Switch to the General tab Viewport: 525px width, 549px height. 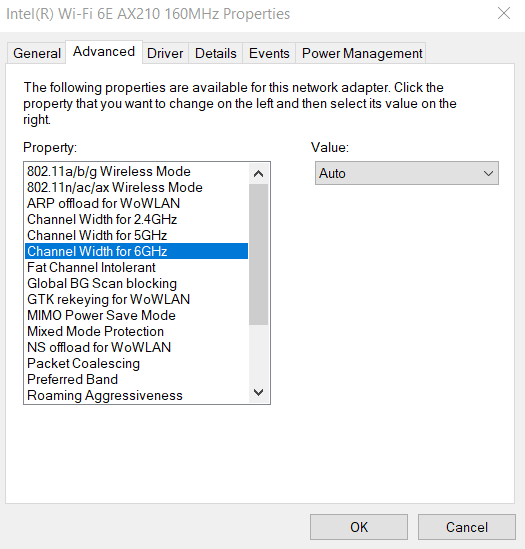pos(37,53)
